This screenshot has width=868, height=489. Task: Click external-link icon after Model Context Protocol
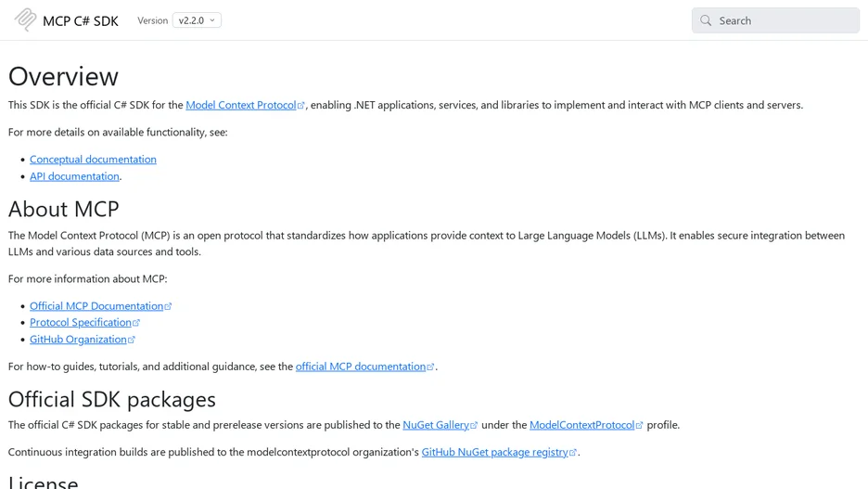coord(301,106)
